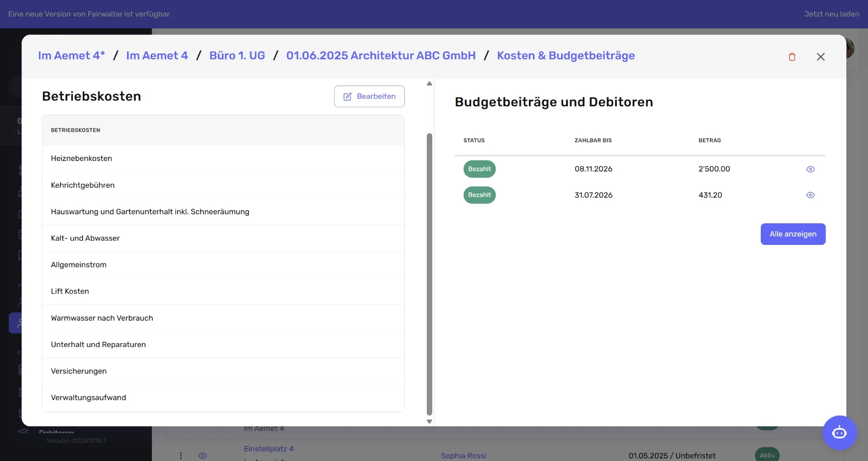Click the Alle anzeigen button
Image resolution: width=868 pixels, height=461 pixels.
point(793,234)
